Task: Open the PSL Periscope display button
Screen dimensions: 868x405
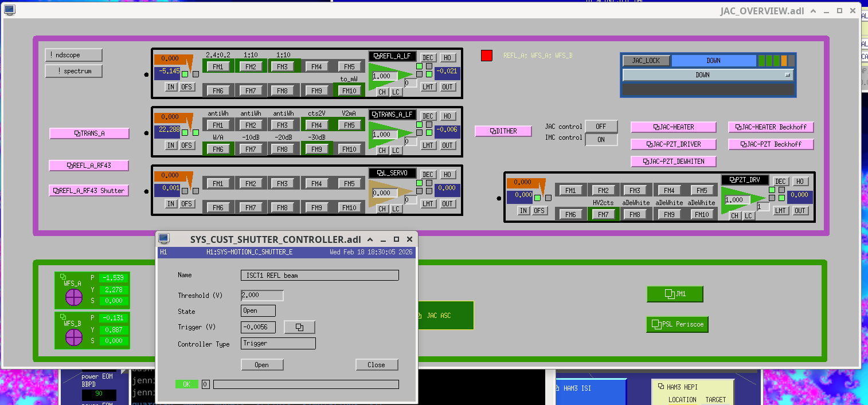Action: click(x=677, y=324)
